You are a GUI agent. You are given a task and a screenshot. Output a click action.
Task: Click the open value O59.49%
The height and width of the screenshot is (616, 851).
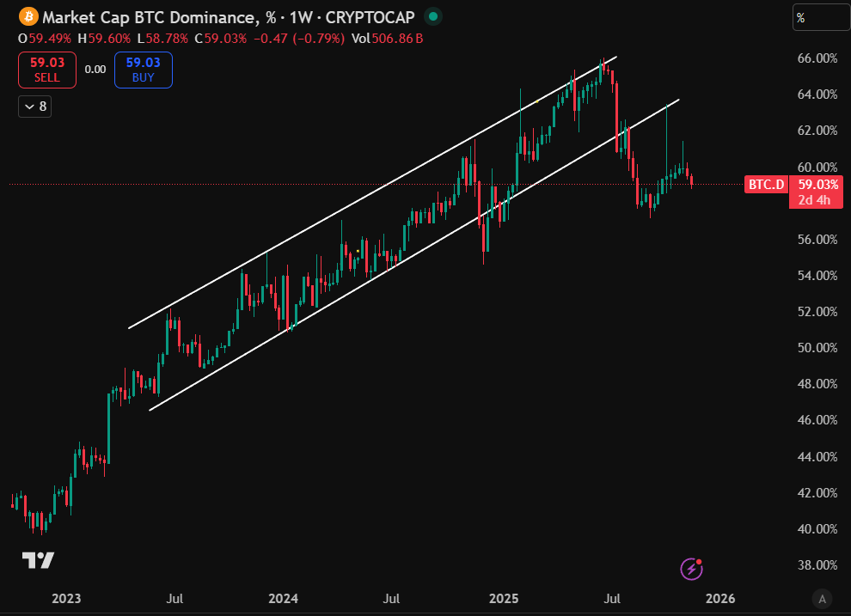tap(45, 39)
